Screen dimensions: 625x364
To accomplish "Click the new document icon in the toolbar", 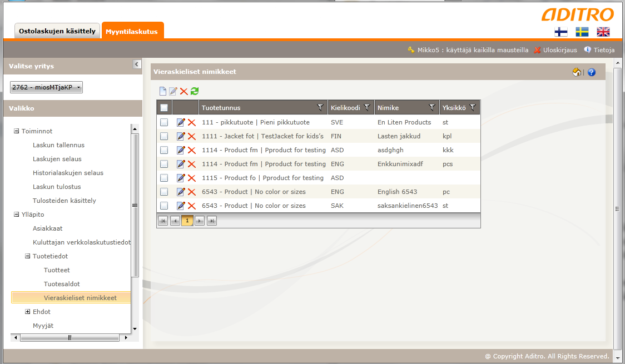I will click(x=162, y=91).
